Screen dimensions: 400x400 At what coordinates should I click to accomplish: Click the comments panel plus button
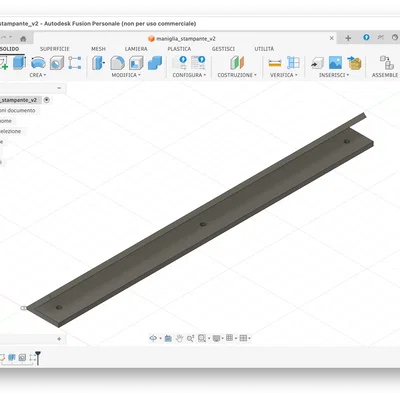click(59, 339)
